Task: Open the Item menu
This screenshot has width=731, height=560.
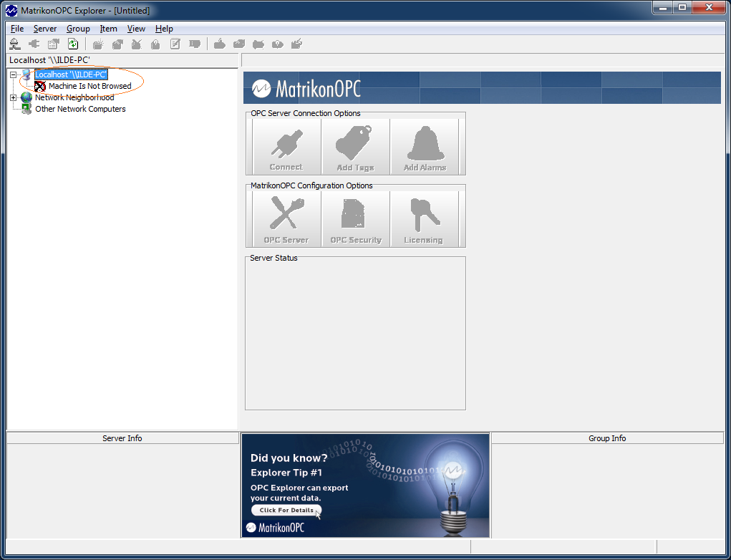Action: [108, 29]
